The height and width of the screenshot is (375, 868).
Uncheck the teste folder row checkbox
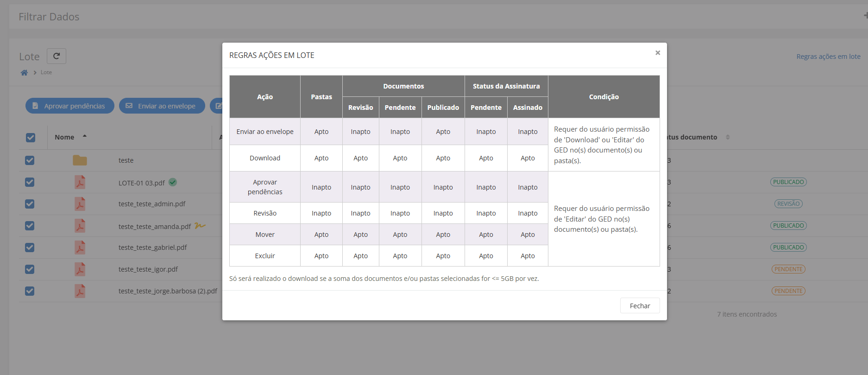(30, 160)
